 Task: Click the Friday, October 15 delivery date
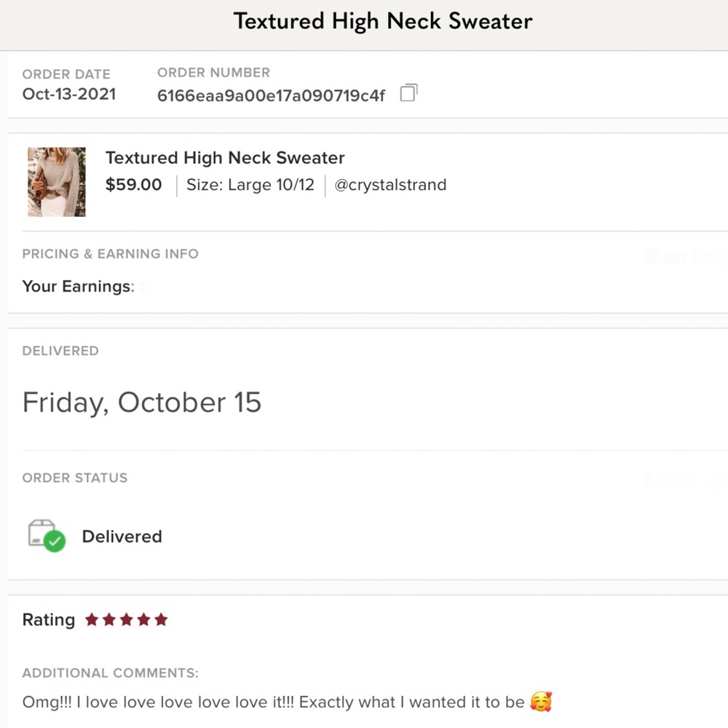pyautogui.click(x=142, y=403)
